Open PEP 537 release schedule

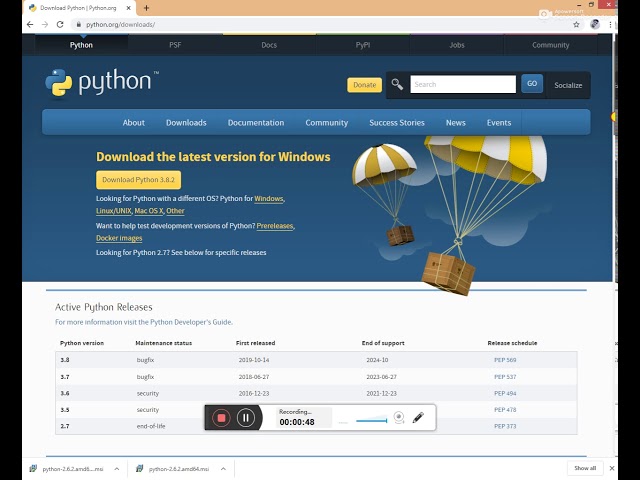click(x=505, y=377)
